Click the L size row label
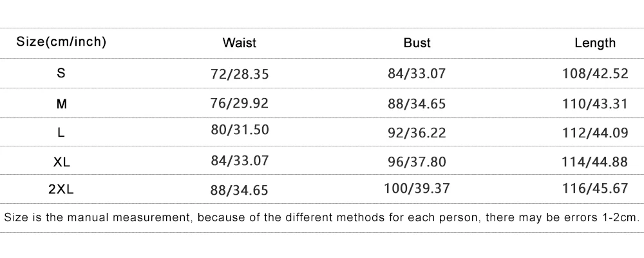Screen dimensions: 644x258 point(61,132)
